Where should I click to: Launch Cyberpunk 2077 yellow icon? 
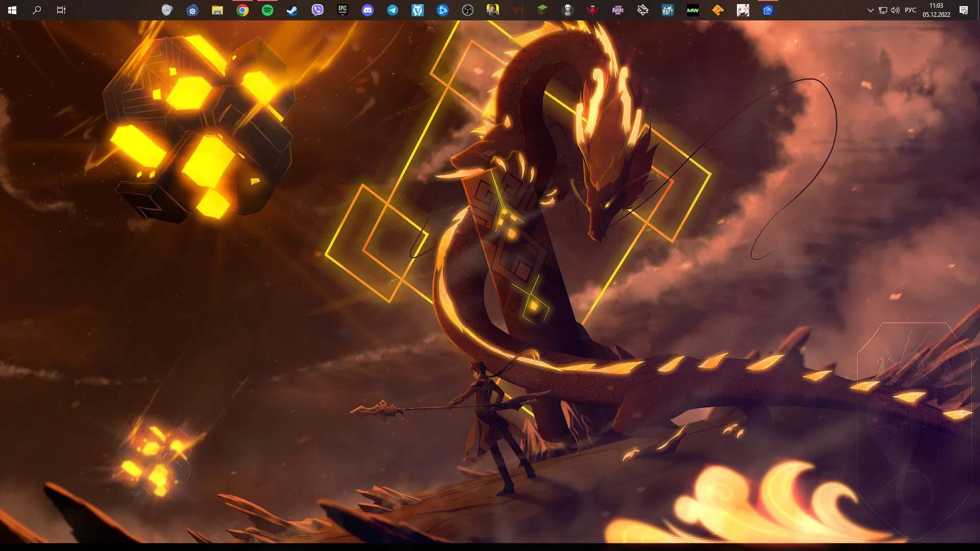pyautogui.click(x=493, y=10)
